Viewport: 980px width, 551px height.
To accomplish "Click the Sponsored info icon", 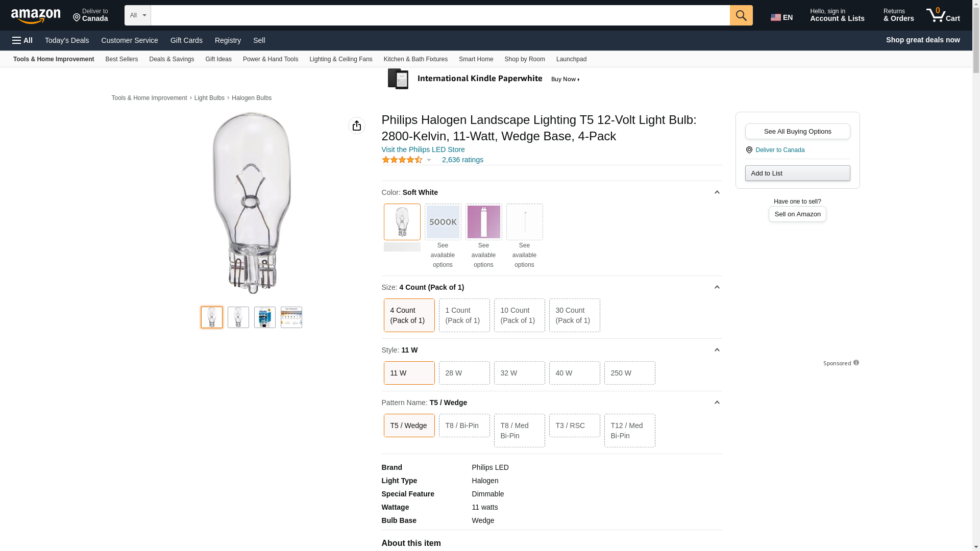I will point(856,363).
